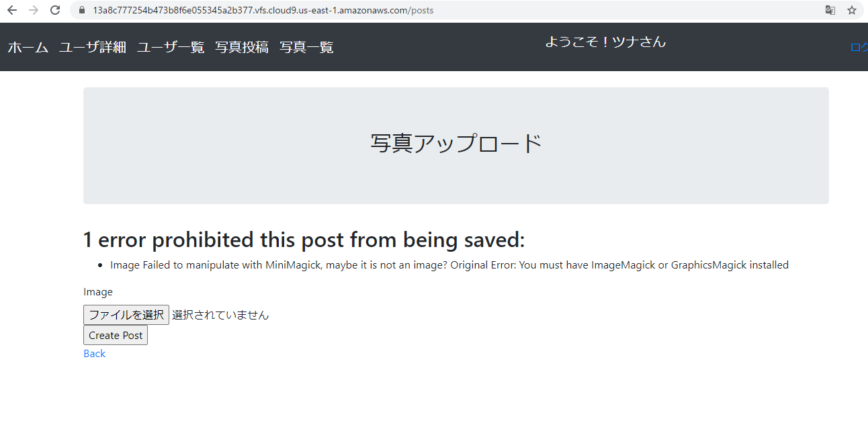Viewport: 868px width, 435px height.
Task: Reload the current page
Action: pyautogui.click(x=55, y=10)
